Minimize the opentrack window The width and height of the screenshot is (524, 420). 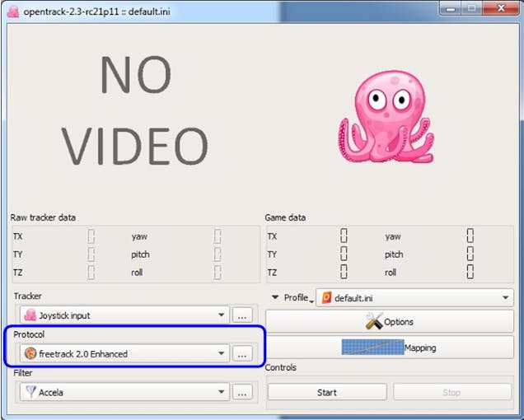451,9
